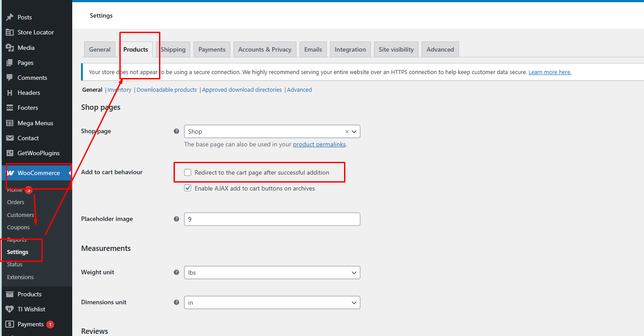Open the Dimensions unit dropdown
The height and width of the screenshot is (336, 644).
pos(272,302)
